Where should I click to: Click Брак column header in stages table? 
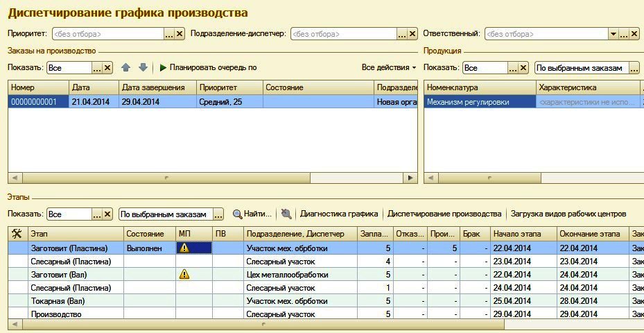(475, 234)
